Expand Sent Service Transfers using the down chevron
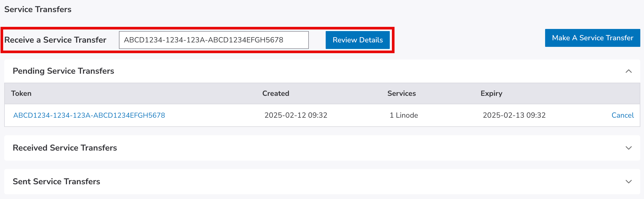This screenshot has width=644, height=199. coord(628,182)
